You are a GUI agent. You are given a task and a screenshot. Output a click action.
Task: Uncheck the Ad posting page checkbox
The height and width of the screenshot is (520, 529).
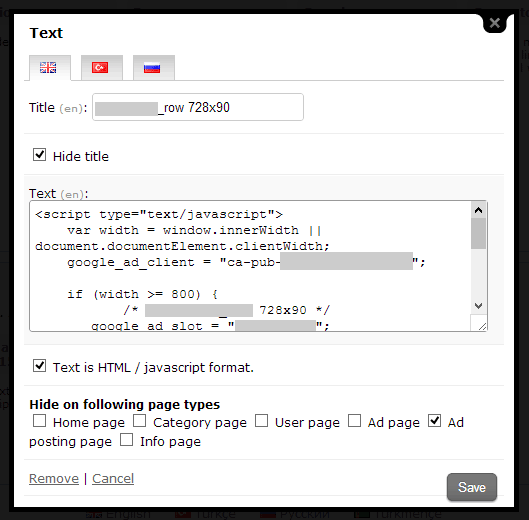tap(435, 421)
